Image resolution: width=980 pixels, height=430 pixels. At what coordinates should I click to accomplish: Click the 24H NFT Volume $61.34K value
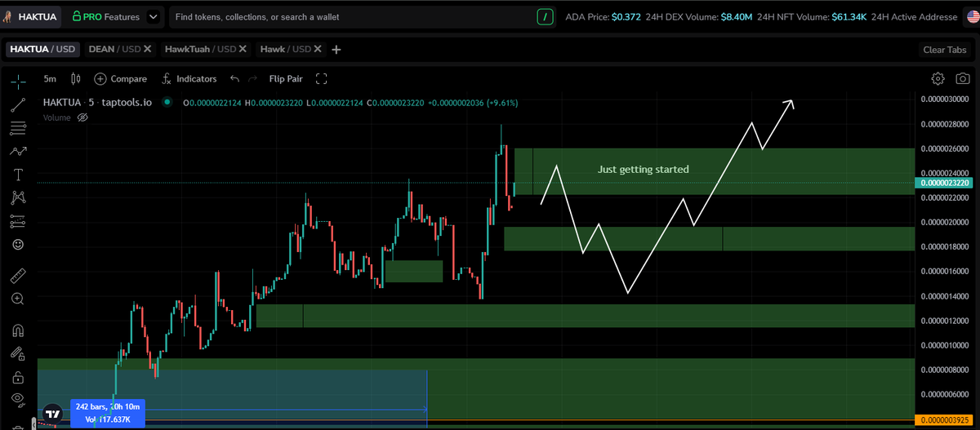[849, 16]
